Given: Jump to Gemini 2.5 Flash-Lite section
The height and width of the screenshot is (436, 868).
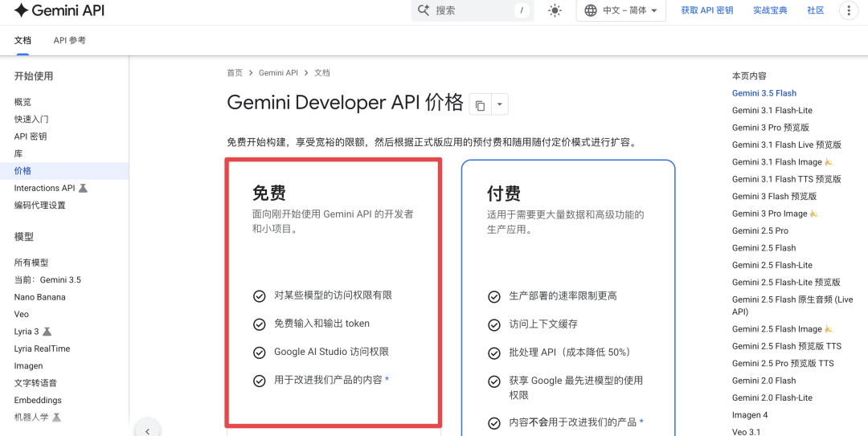Looking at the screenshot, I should pos(772,265).
